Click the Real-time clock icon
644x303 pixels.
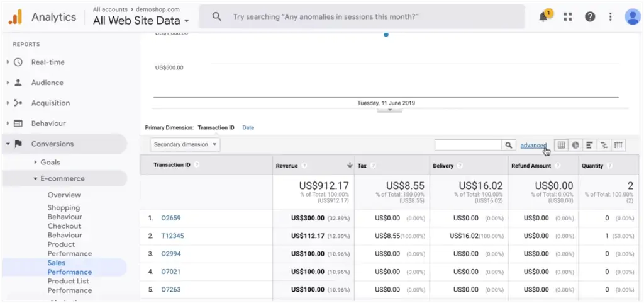click(18, 62)
